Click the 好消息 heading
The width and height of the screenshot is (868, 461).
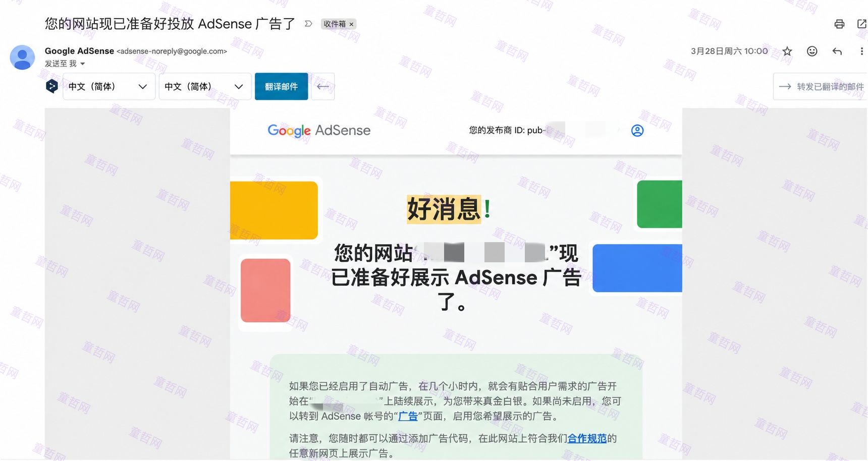point(444,209)
